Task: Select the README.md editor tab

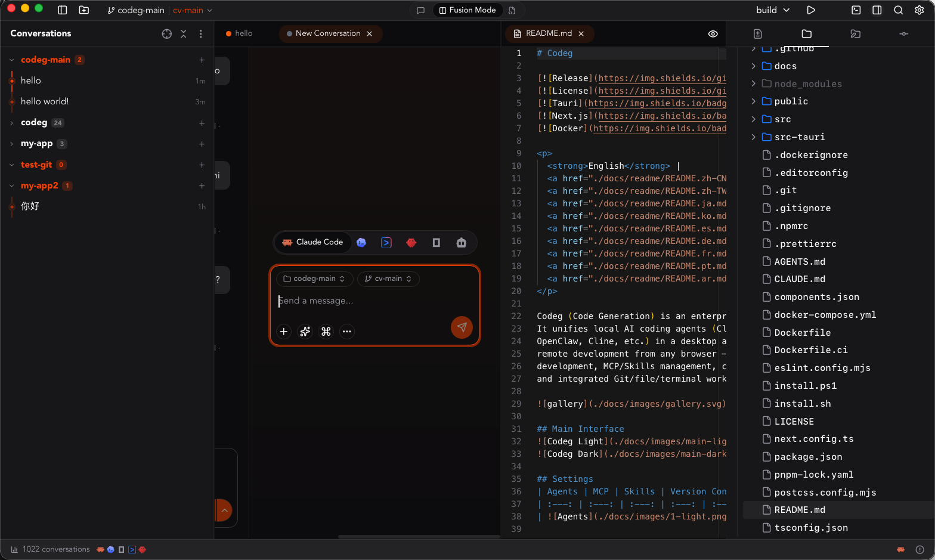Action: coord(548,33)
